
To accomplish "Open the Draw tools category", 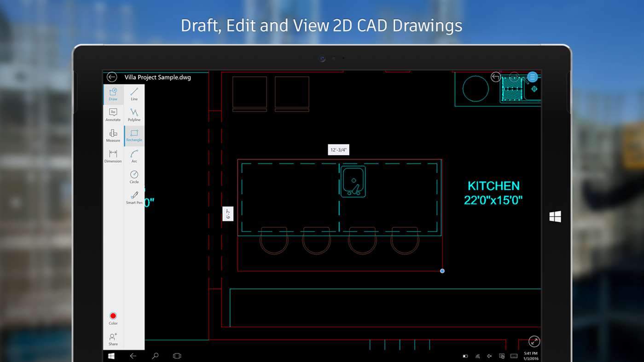I will [113, 94].
